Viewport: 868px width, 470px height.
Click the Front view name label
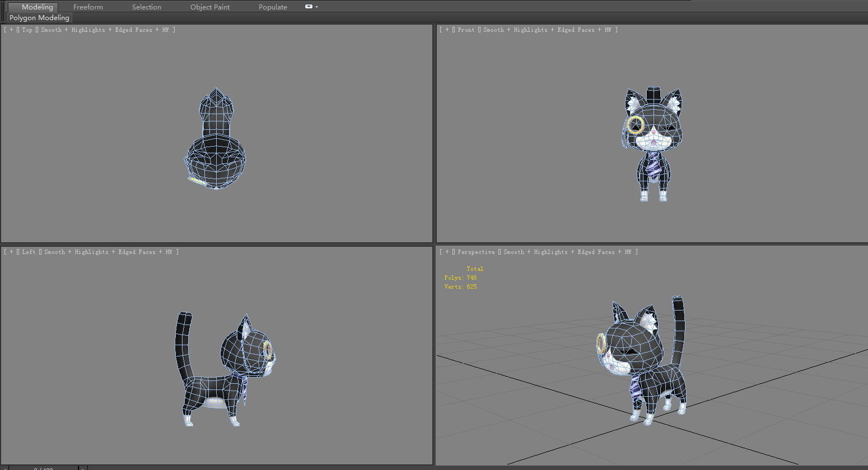point(466,30)
